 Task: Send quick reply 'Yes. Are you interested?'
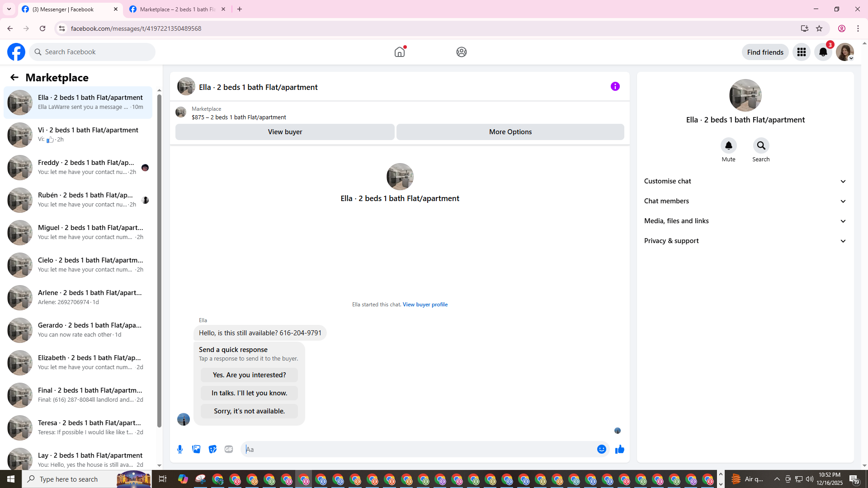[x=249, y=375]
